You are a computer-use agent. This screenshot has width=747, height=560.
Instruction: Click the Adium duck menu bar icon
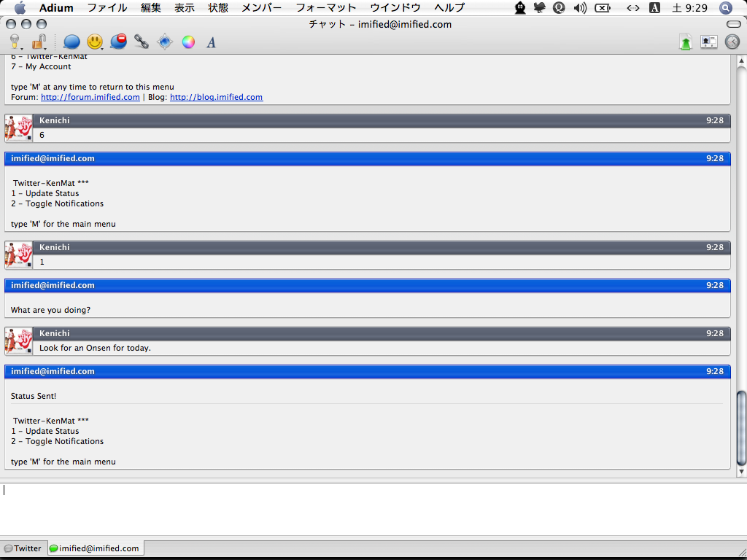539,7
